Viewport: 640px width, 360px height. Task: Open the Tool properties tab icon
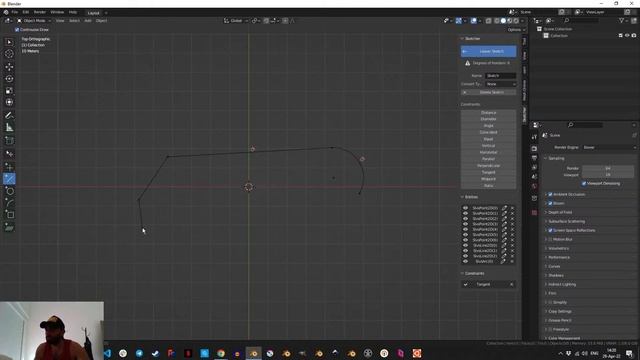pos(534,137)
